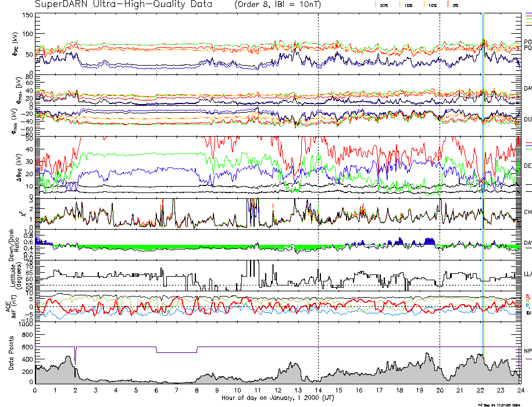This screenshot has height=407, width=532.
Task: Click the blue filled region in Dawn/Dusk panel
Action: [430, 241]
